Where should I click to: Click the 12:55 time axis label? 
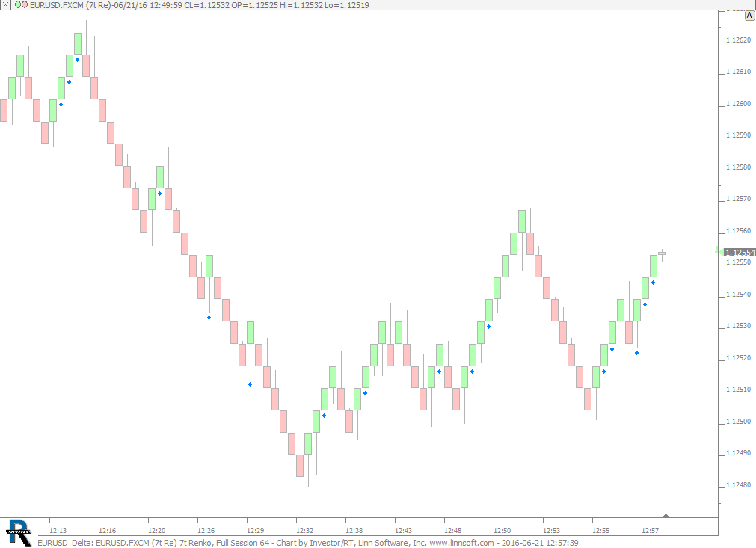[x=600, y=530]
